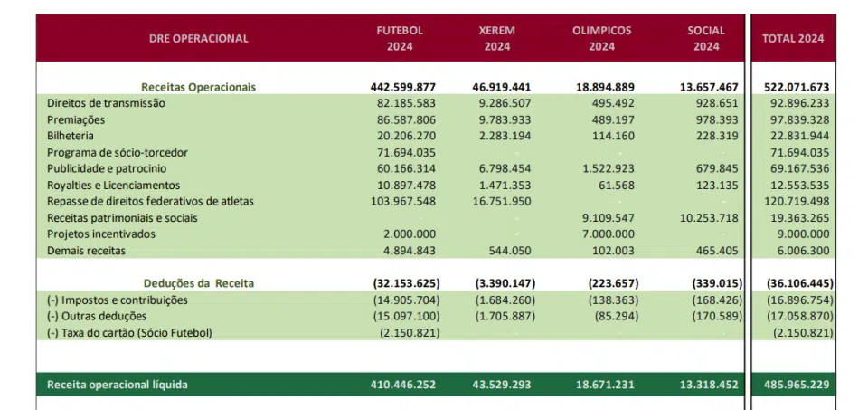Select the Deduções da Receita row label

coord(199,283)
